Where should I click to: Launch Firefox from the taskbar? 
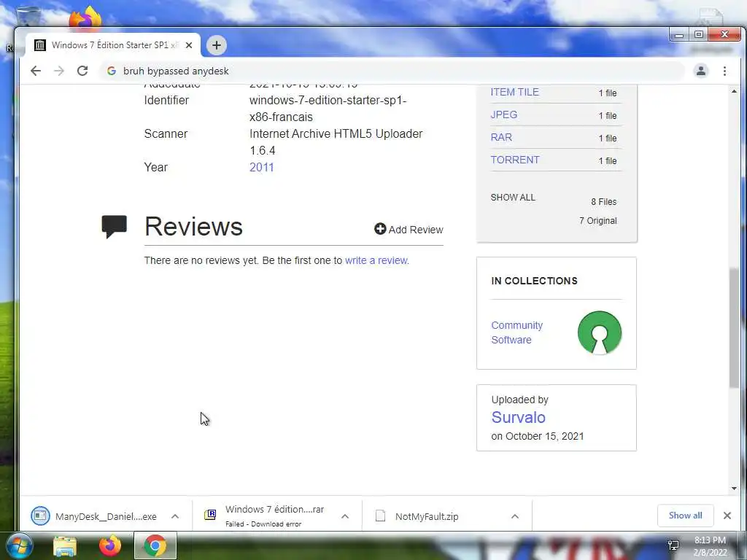point(110,545)
